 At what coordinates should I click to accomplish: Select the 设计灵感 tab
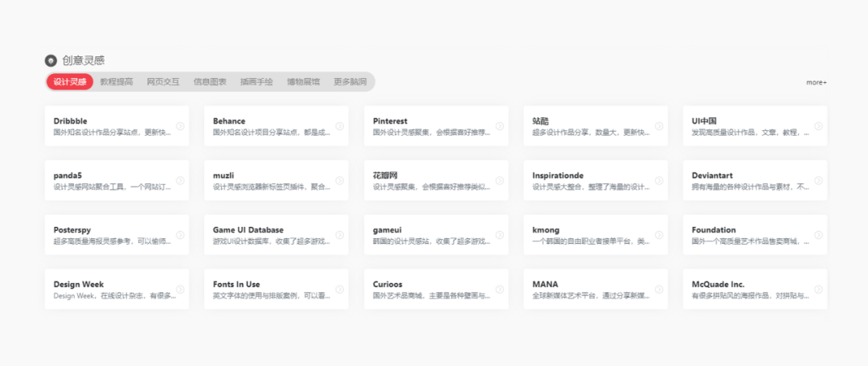coord(70,82)
